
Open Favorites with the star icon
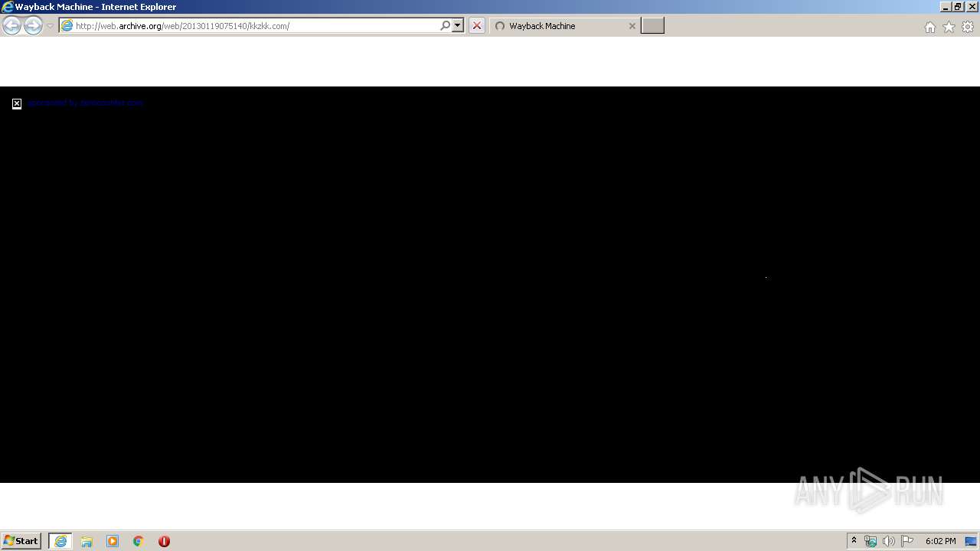point(949,27)
